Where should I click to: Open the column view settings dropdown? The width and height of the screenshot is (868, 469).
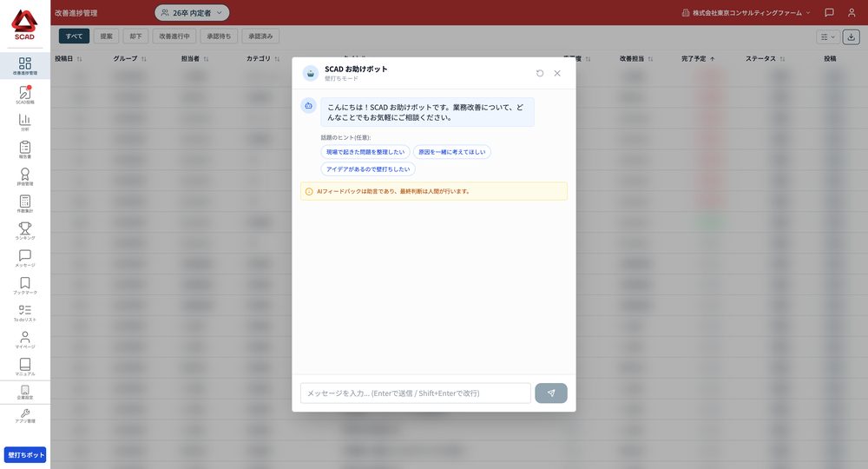(x=827, y=37)
